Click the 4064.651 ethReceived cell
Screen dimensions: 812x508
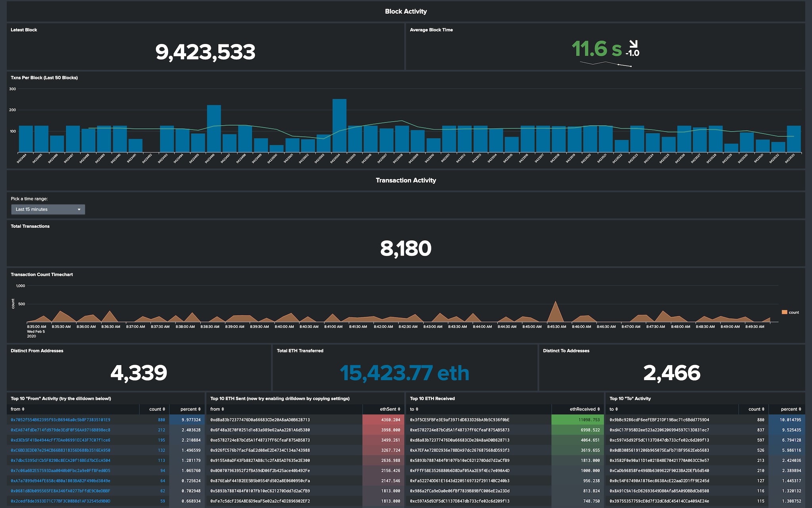tap(578, 440)
